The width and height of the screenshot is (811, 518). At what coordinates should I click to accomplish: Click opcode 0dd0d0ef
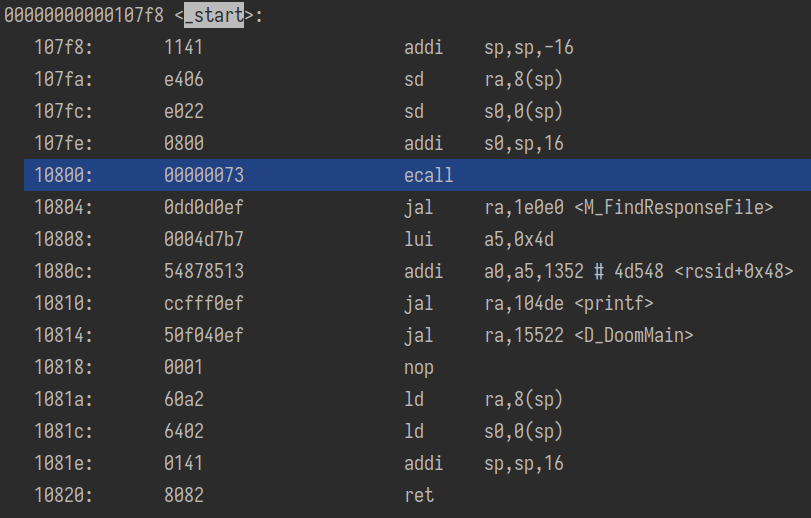point(204,207)
